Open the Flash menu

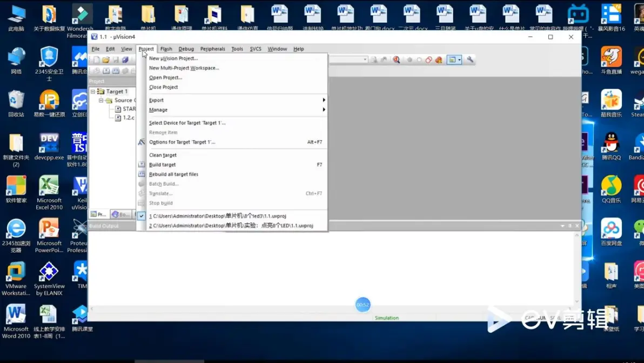click(x=166, y=49)
